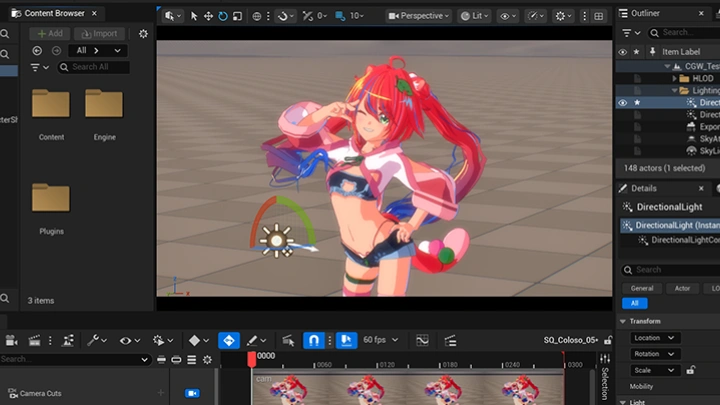
Task: Select the All filter in Details
Action: pos(635,303)
